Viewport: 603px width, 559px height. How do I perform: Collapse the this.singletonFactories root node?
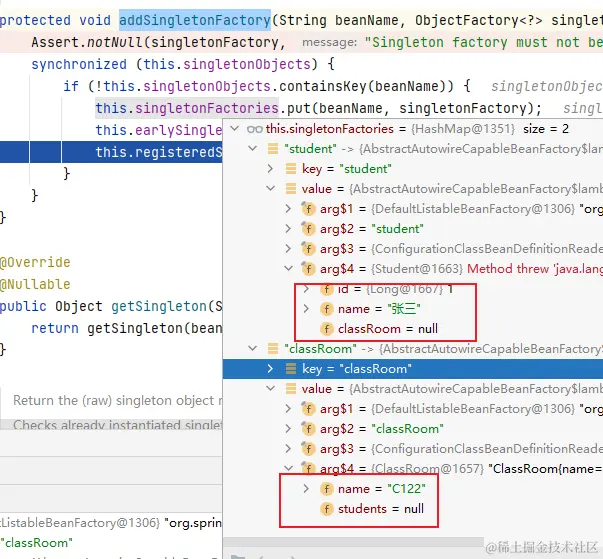(x=235, y=129)
